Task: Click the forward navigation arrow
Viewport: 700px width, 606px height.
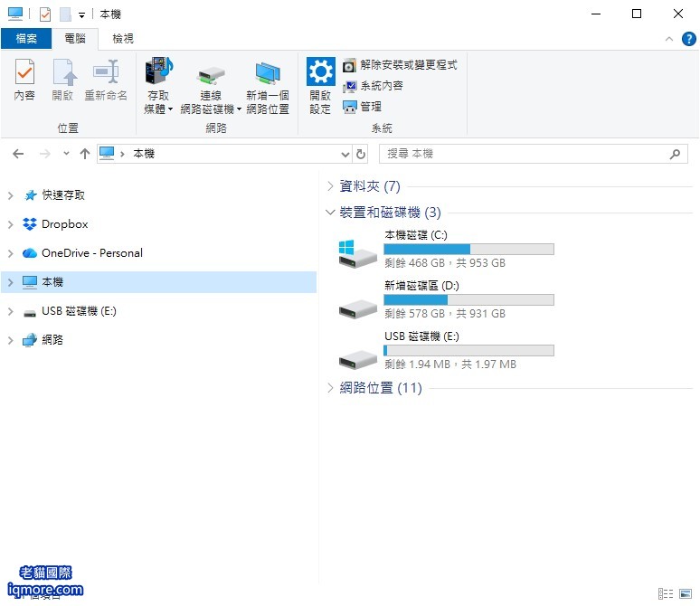Action: [x=45, y=154]
